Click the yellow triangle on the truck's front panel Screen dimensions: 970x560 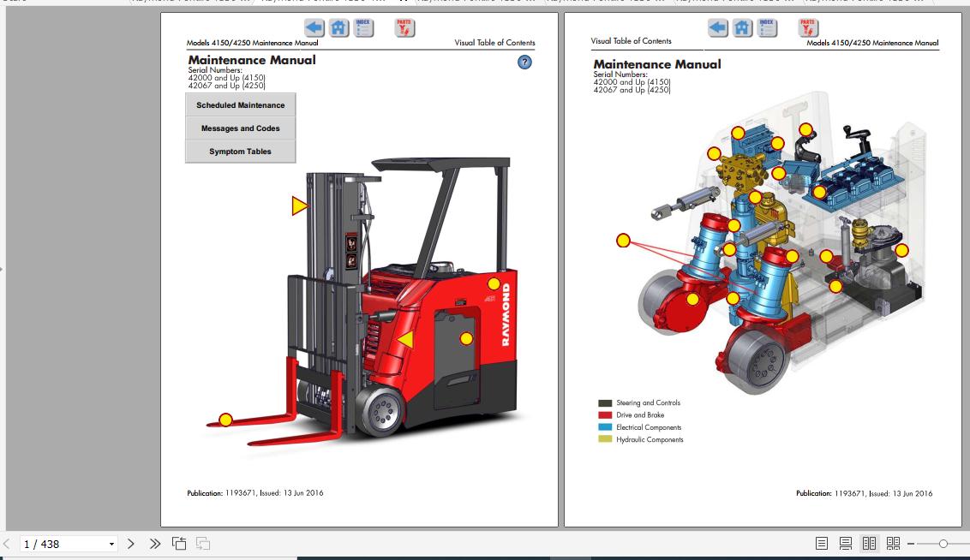406,339
